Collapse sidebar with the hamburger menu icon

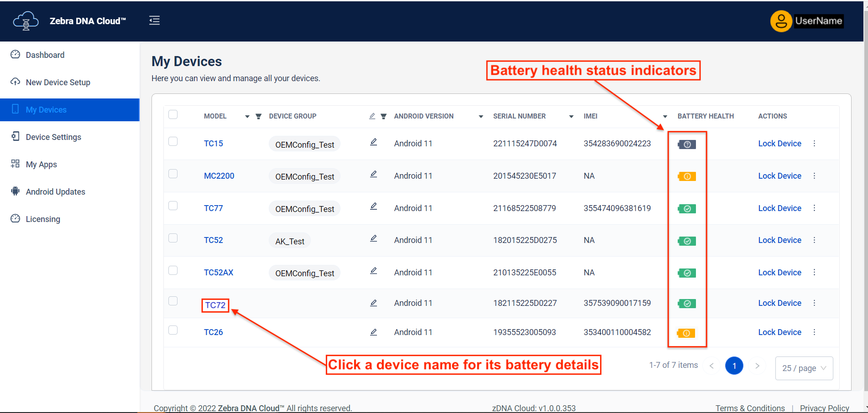(x=154, y=21)
